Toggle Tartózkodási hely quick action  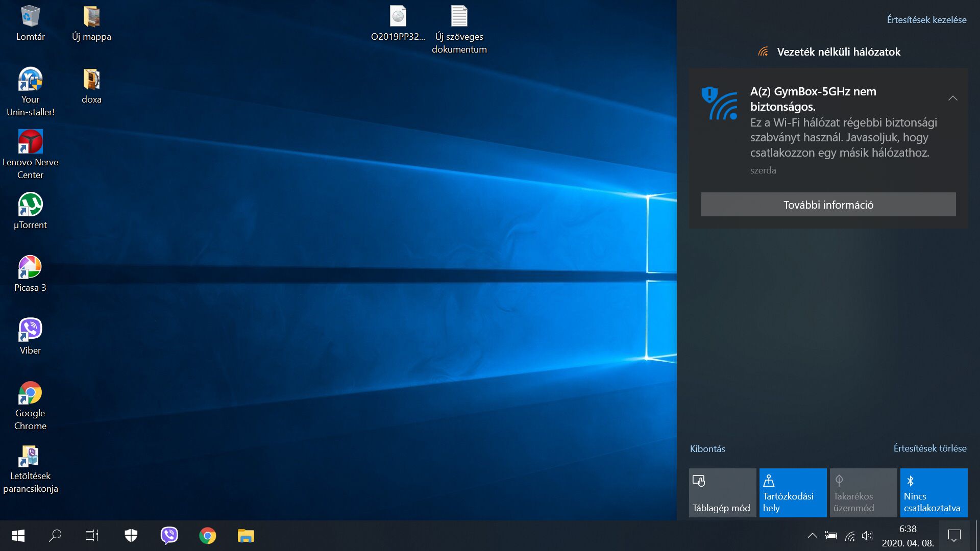793,493
